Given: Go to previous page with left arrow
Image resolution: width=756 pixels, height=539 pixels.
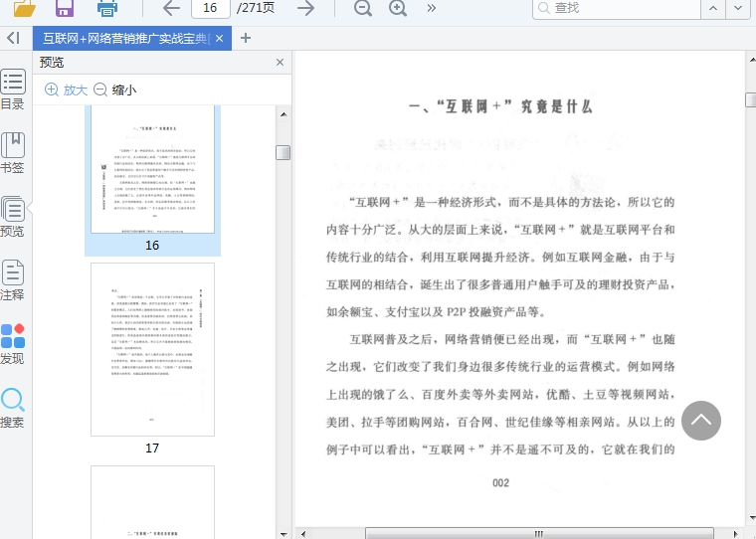Looking at the screenshot, I should [x=171, y=9].
